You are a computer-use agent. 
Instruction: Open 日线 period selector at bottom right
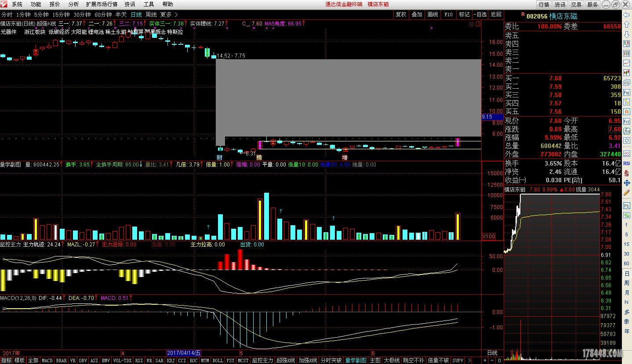pos(492,353)
